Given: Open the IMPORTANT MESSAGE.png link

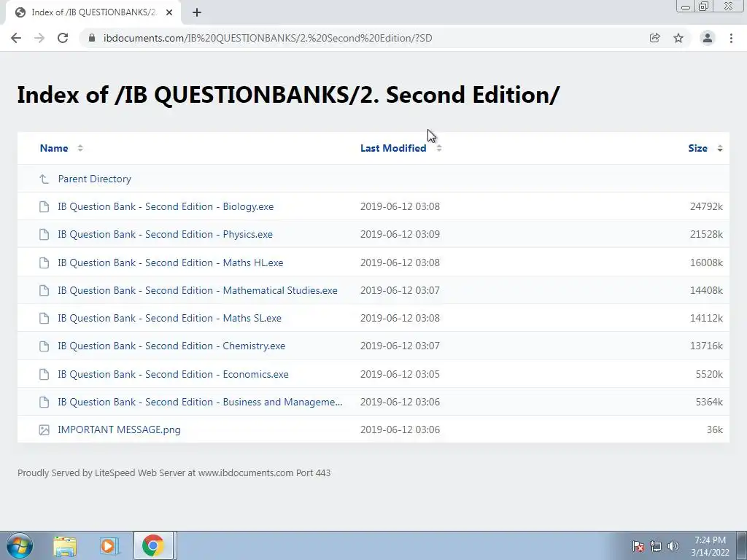Looking at the screenshot, I should coord(119,429).
